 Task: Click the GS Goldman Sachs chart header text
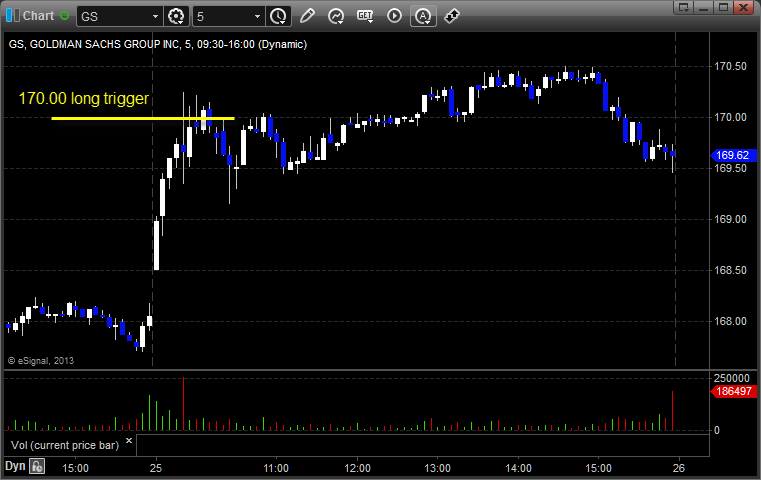click(x=158, y=44)
